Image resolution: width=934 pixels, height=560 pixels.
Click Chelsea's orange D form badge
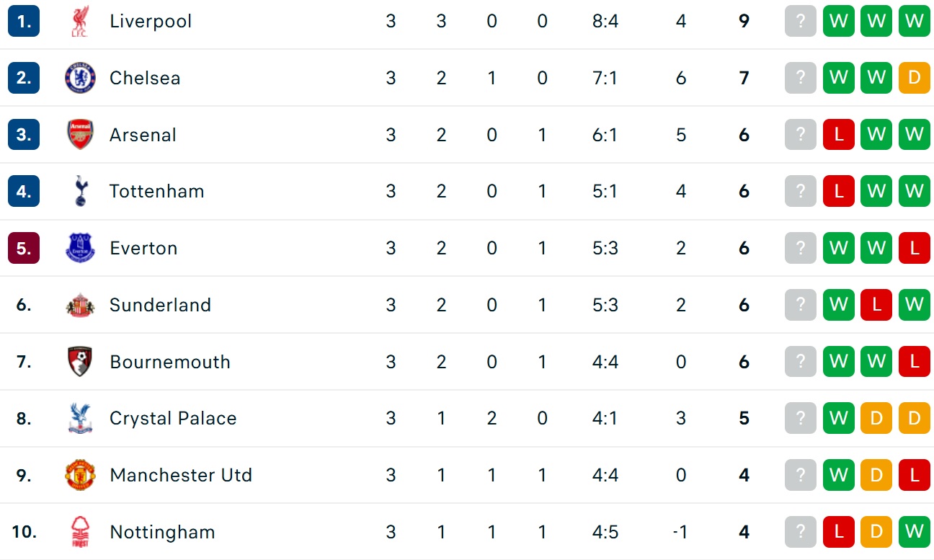(915, 78)
